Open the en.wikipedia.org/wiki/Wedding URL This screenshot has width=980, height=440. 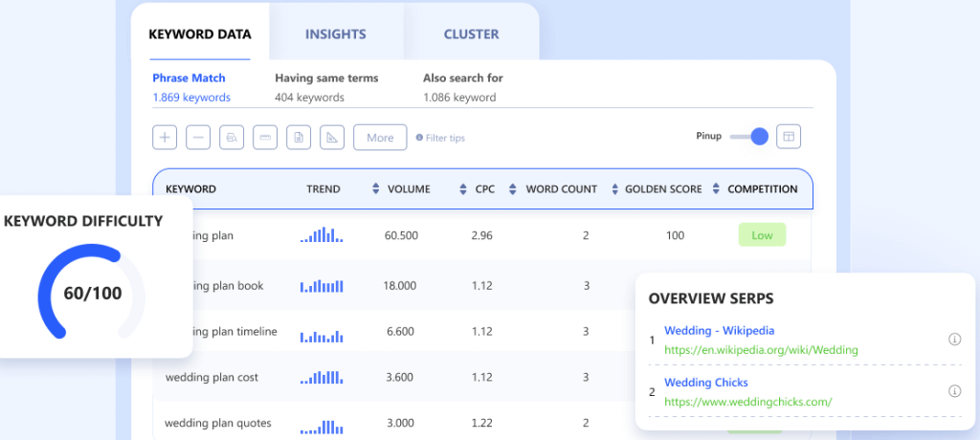point(761,350)
